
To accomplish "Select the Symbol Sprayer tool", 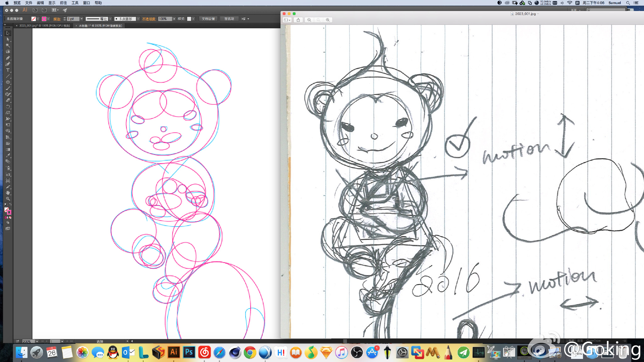I will pyautogui.click(x=8, y=168).
